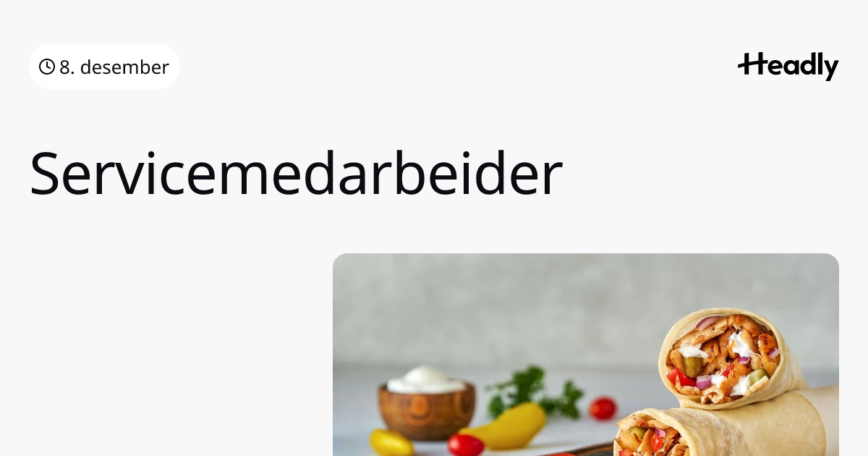
Task: Click the cherry tomato beside the parsley
Action: [603, 408]
